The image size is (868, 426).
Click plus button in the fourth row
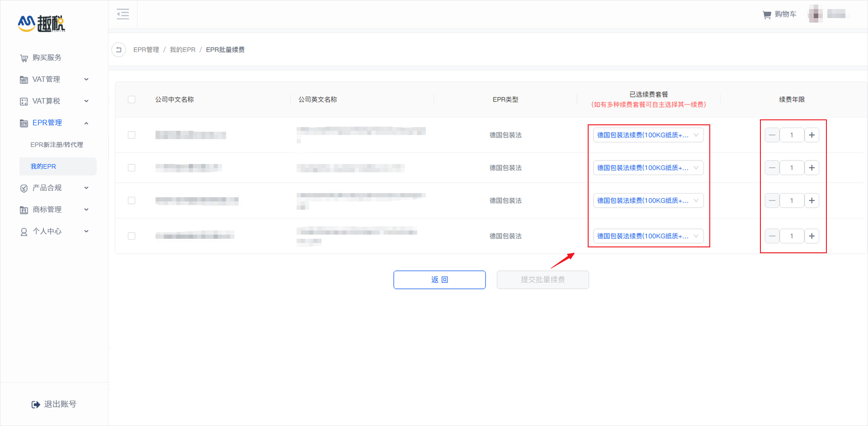(x=811, y=236)
